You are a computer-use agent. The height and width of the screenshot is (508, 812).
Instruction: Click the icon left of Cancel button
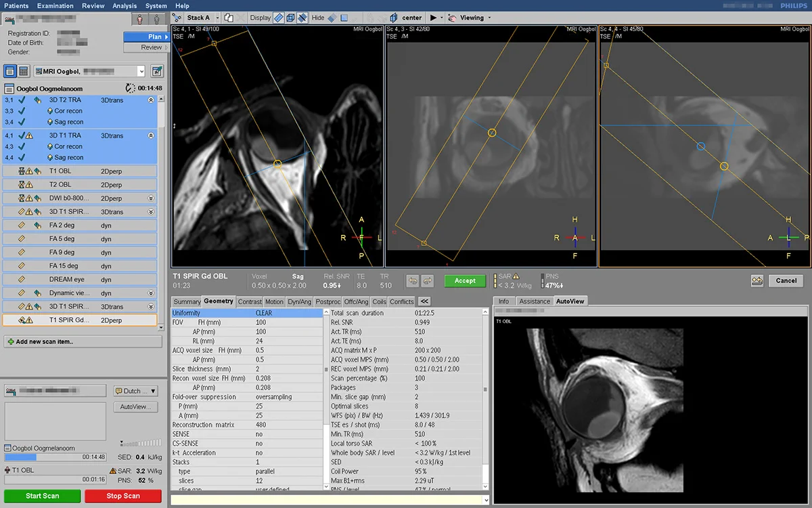[x=757, y=280]
